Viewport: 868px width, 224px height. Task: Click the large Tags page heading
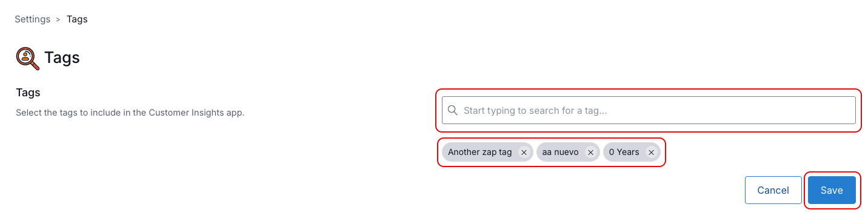[x=62, y=58]
